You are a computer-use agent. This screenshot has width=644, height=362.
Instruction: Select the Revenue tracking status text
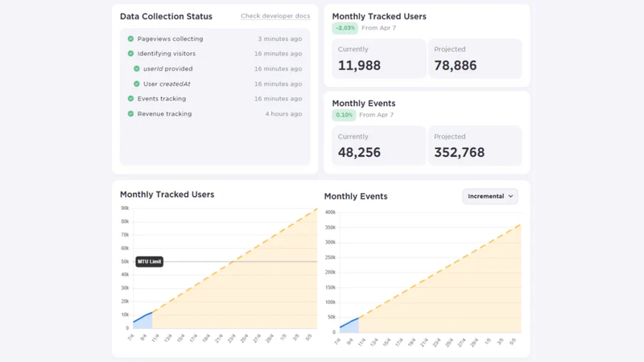[164, 113]
